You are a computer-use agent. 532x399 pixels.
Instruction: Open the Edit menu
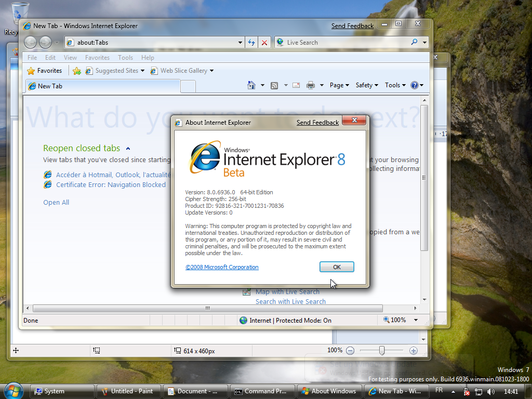click(50, 57)
